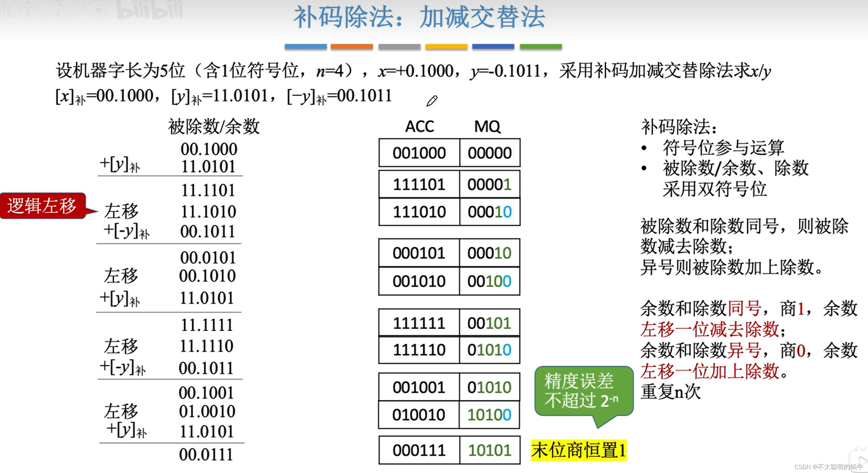Click the light blue title bar segment
This screenshot has height=473, width=868.
[305, 47]
